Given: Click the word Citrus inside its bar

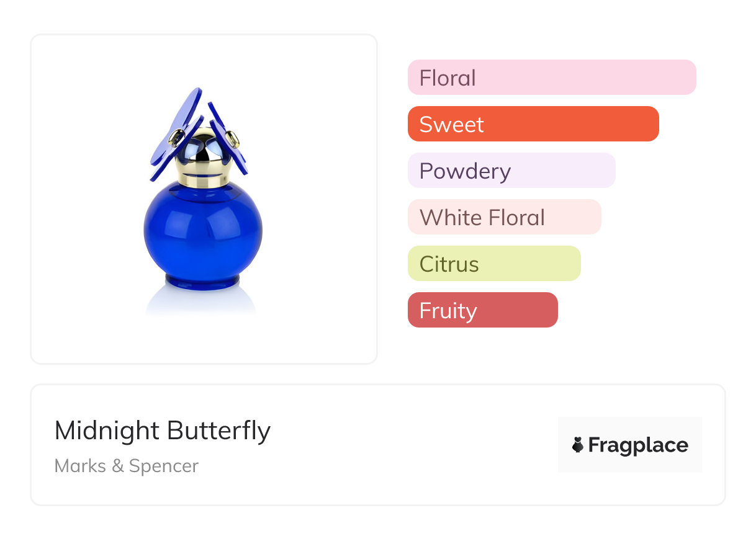Looking at the screenshot, I should tap(449, 264).
